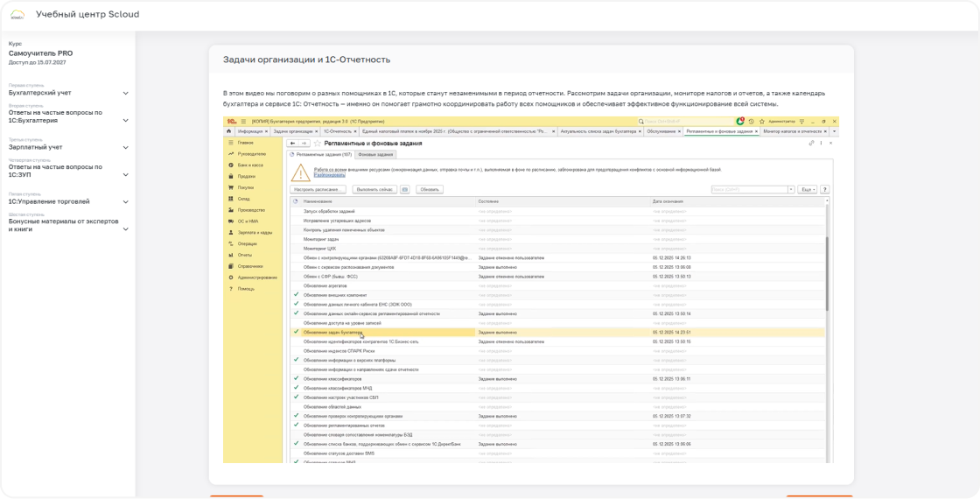Toggle checkmark for Обновление списка банков
The image size is (980, 499).
(x=297, y=443)
